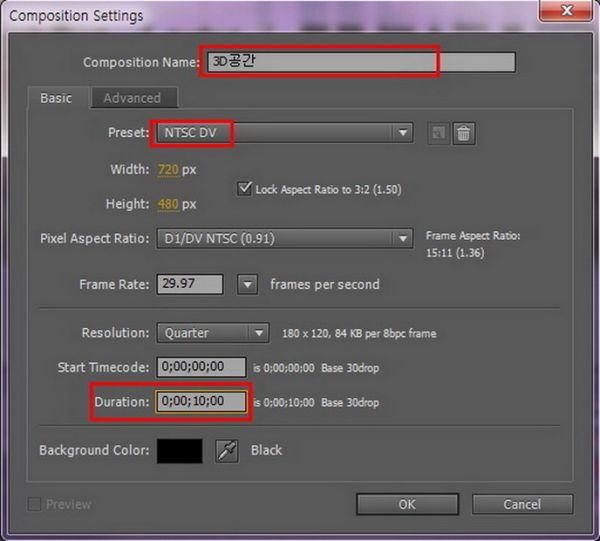Click the '180 x 120, 84 KB per 8bpc frame' text
Screen dimensions: 600x541
[x=359, y=333]
